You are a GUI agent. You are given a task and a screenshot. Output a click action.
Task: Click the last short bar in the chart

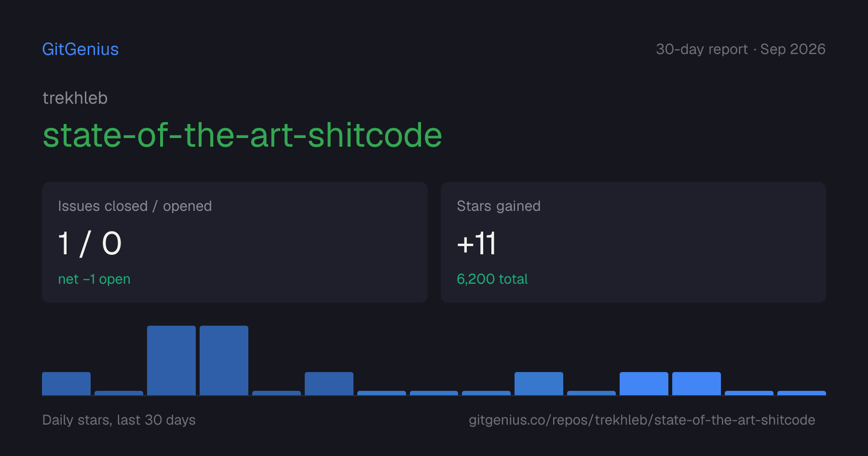[801, 393]
